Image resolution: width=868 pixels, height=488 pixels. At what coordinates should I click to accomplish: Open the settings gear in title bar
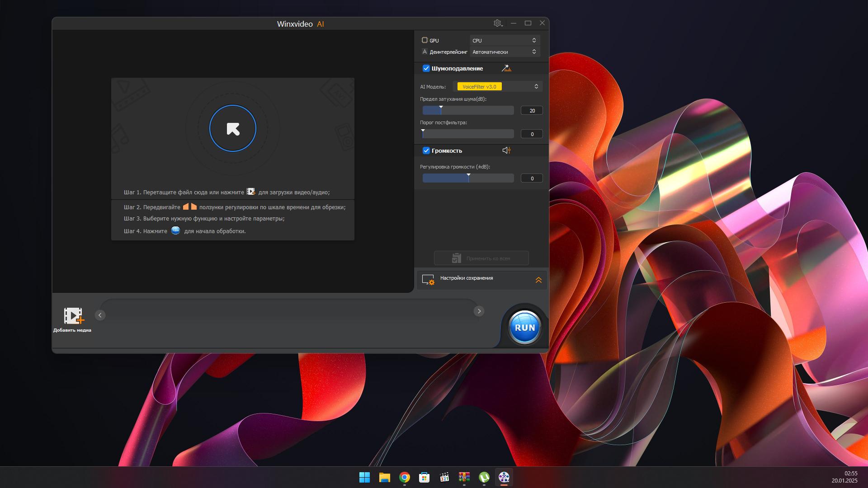point(498,23)
